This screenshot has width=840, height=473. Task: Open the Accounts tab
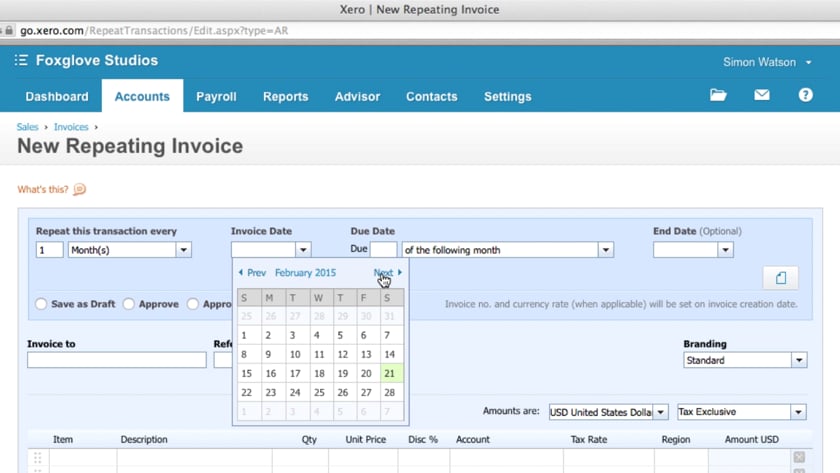click(142, 96)
